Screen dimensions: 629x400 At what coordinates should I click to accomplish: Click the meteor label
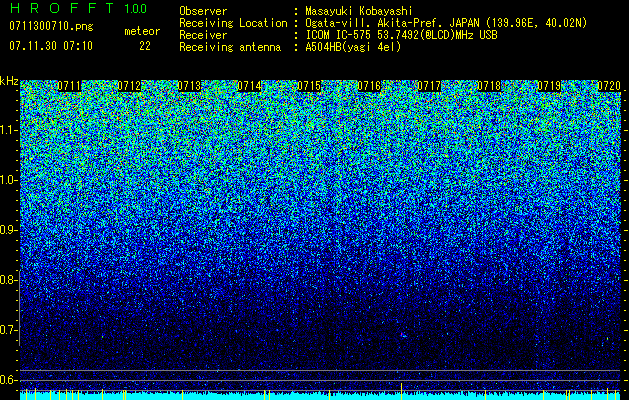[x=142, y=31]
